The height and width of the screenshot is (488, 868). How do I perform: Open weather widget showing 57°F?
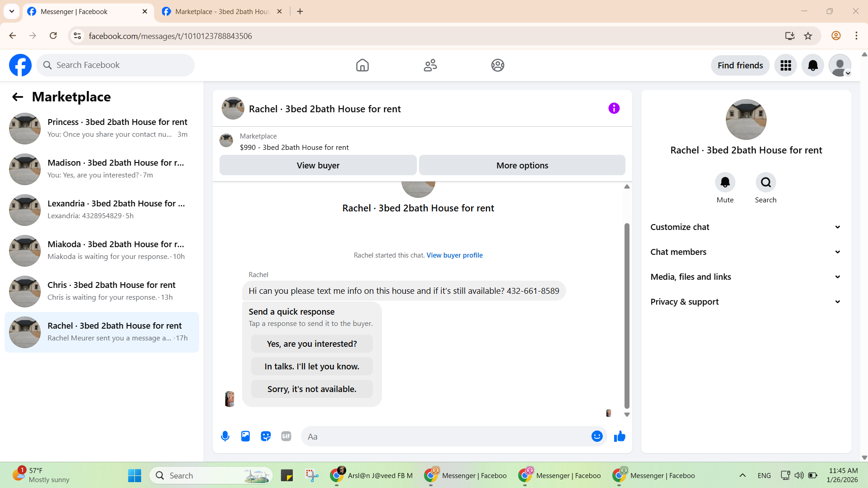point(41,475)
